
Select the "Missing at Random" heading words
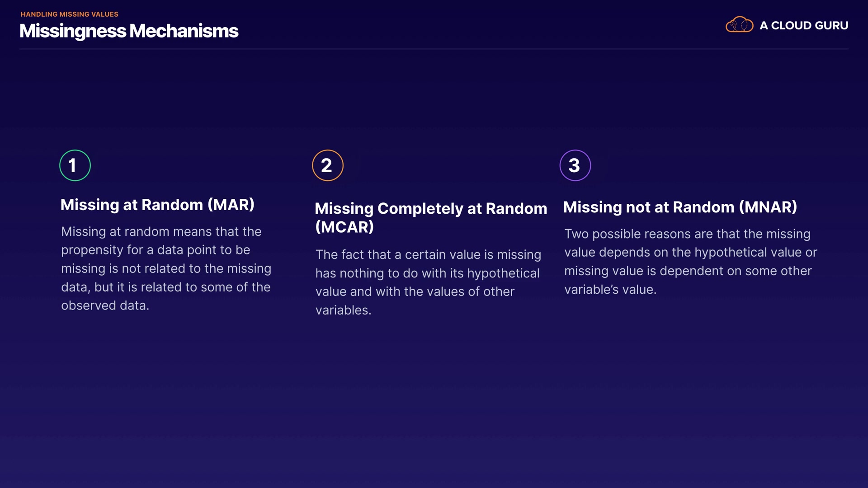coord(132,205)
